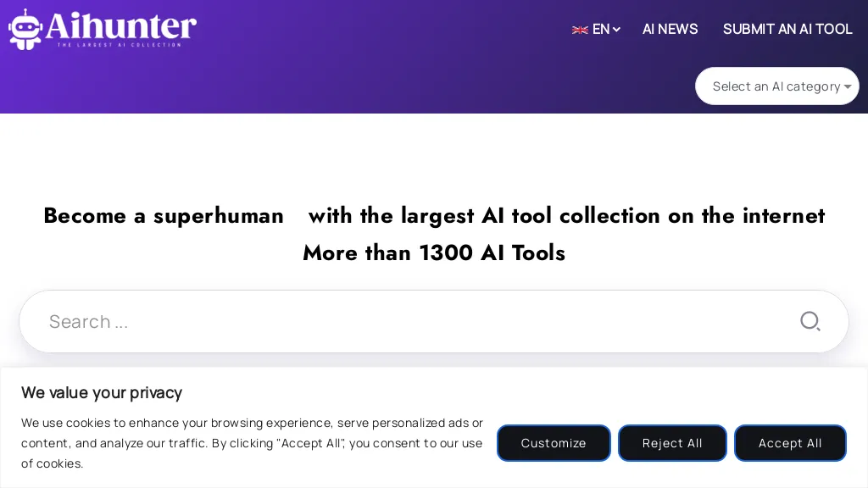Open cookie settings via Customize
The width and height of the screenshot is (868, 488).
pos(554,442)
